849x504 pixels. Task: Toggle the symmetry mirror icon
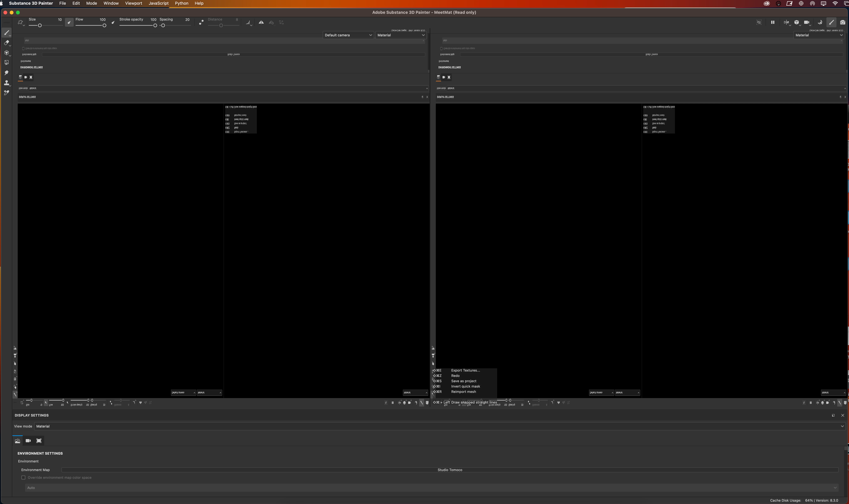pyautogui.click(x=261, y=22)
